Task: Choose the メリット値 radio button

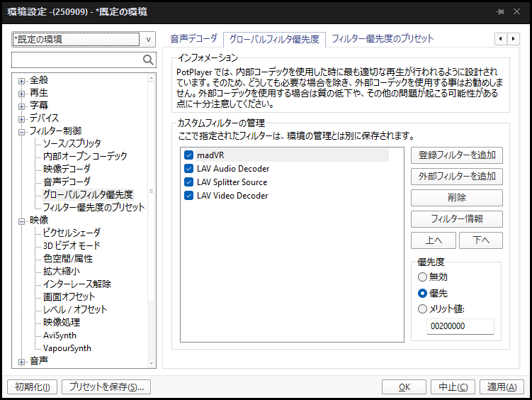Action: click(x=423, y=309)
